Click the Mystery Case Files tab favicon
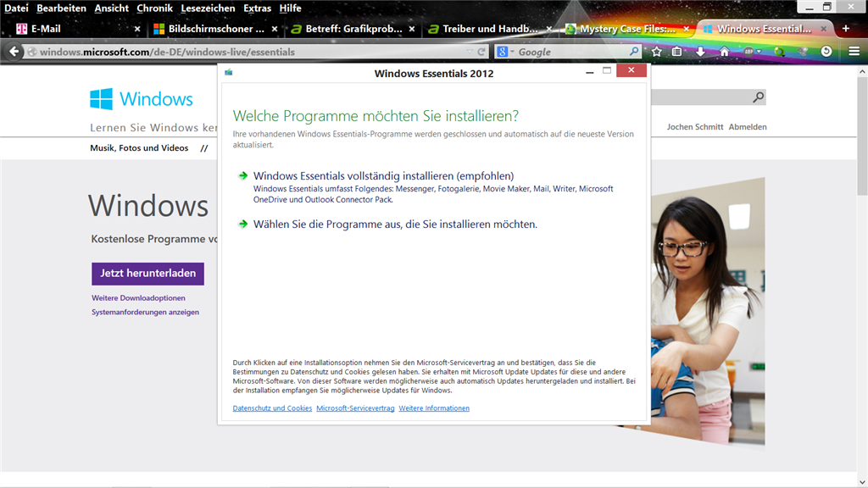The width and height of the screenshot is (868, 488). coord(570,29)
